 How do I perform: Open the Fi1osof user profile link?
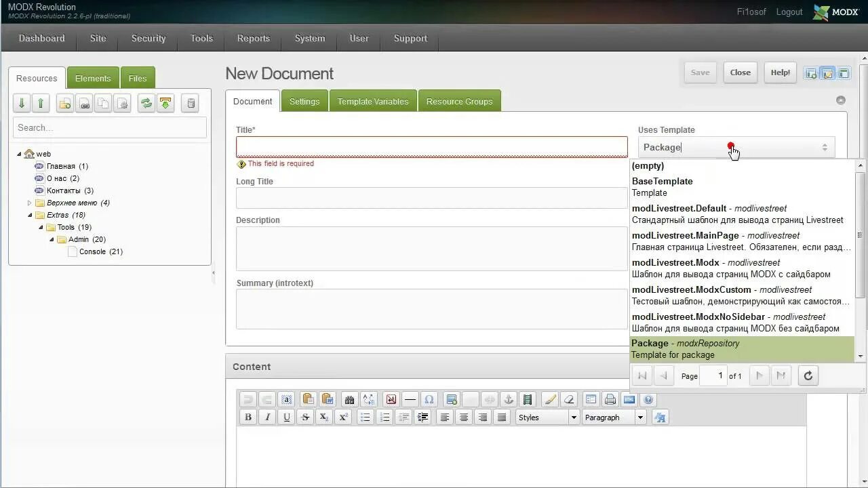[751, 12]
